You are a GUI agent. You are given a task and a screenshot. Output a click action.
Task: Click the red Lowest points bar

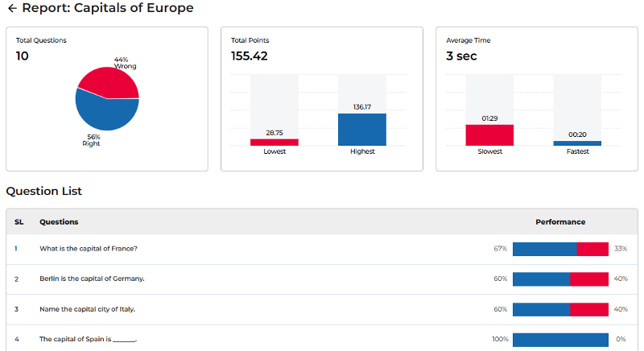coord(275,142)
